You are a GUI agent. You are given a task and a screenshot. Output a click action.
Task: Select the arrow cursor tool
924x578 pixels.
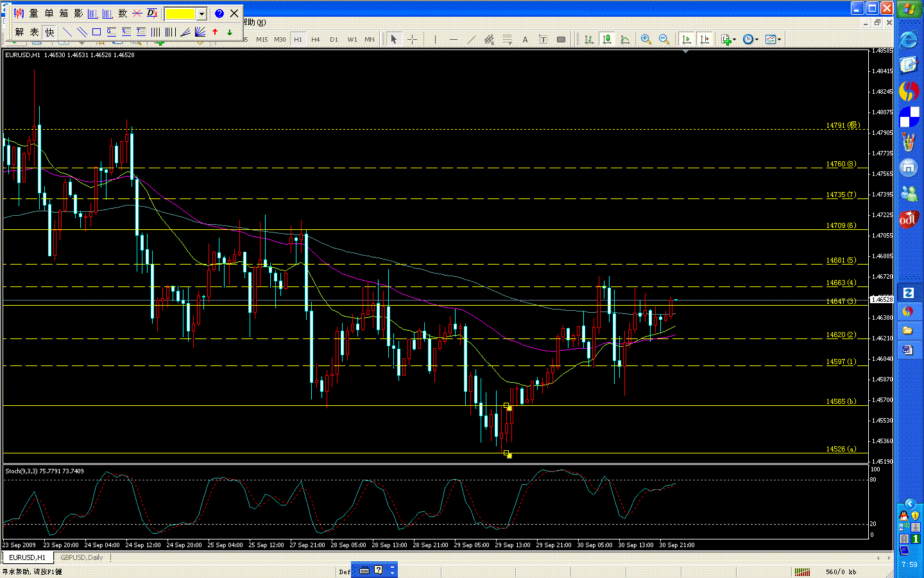pos(394,40)
